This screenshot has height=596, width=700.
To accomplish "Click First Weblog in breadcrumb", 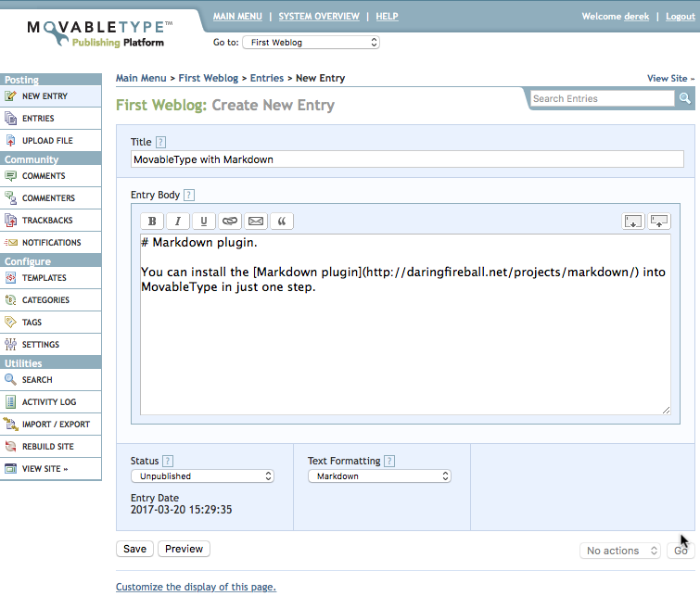I will tap(209, 78).
